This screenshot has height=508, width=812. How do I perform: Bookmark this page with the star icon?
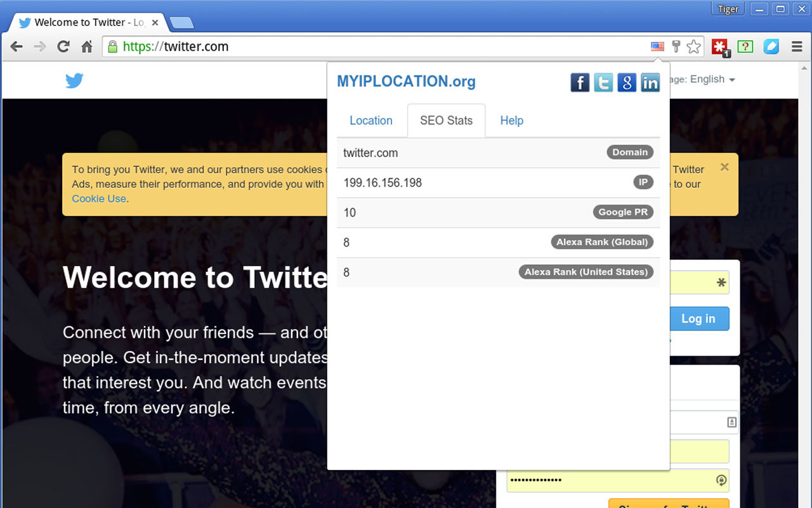click(x=694, y=46)
